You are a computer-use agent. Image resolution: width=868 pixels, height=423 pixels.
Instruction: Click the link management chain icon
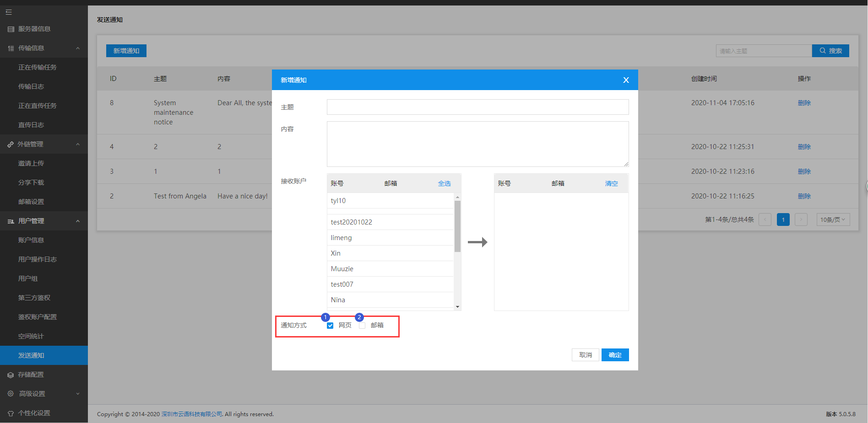pos(11,145)
